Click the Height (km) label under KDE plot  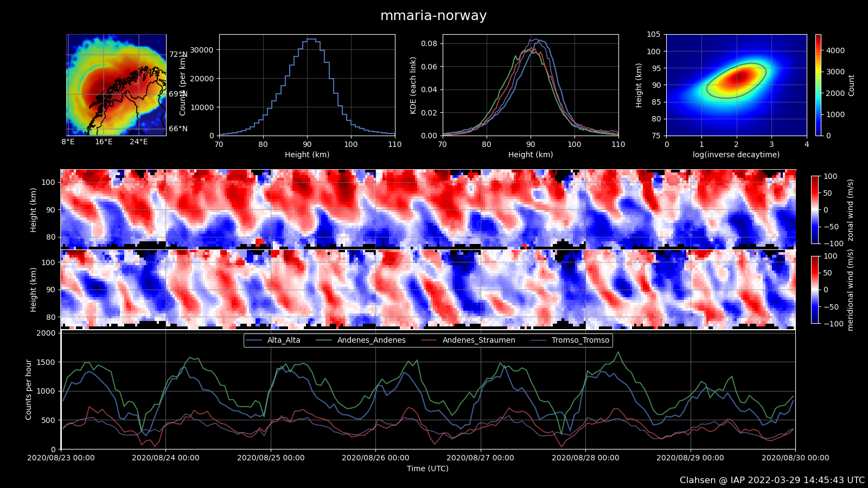click(531, 155)
